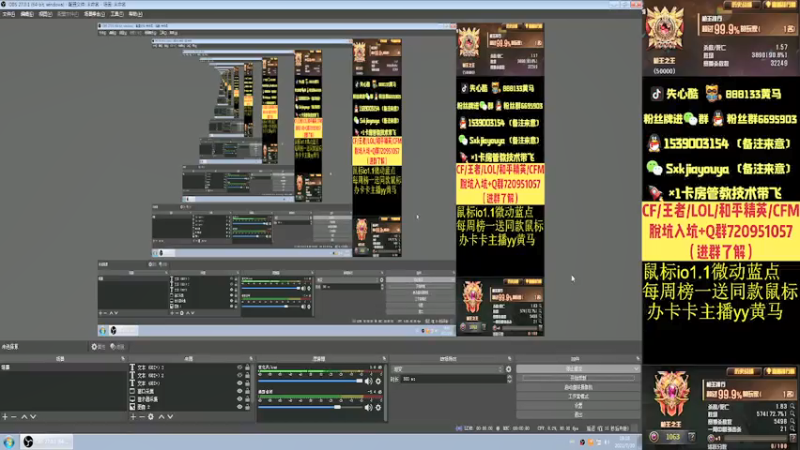Adjust the 桌面音频 volume slider
The width and height of the screenshot is (800, 450).
(x=310, y=407)
